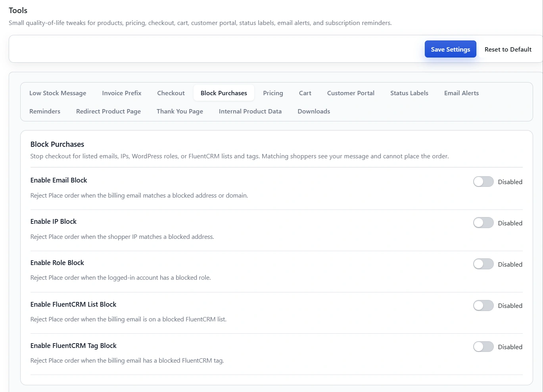This screenshot has width=543, height=392.
Task: Enable the Role Block toggle
Action: tap(483, 264)
